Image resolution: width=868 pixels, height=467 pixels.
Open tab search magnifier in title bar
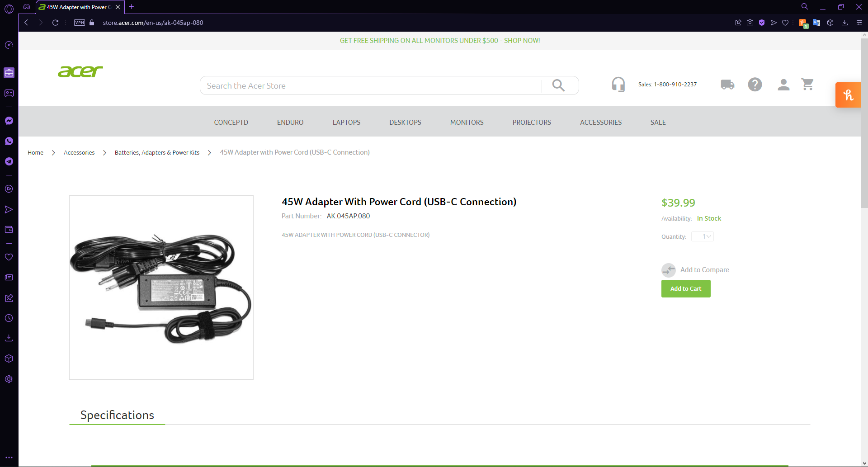coord(805,7)
